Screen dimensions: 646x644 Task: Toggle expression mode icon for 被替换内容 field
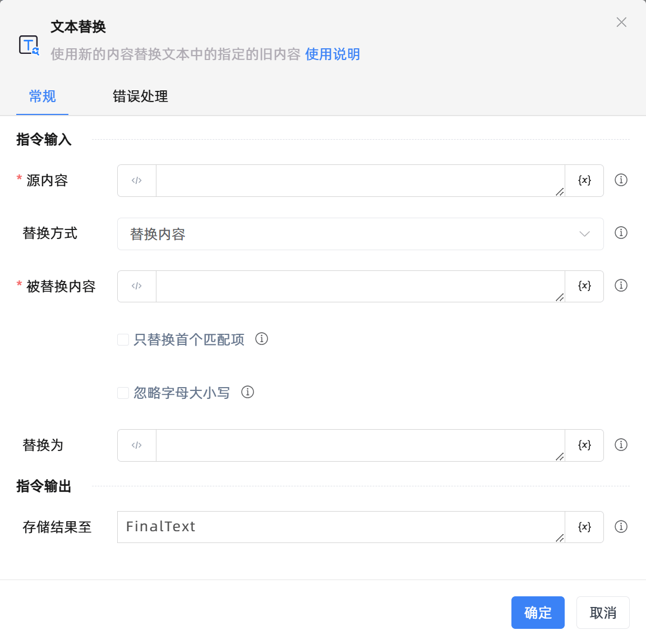[x=137, y=286]
